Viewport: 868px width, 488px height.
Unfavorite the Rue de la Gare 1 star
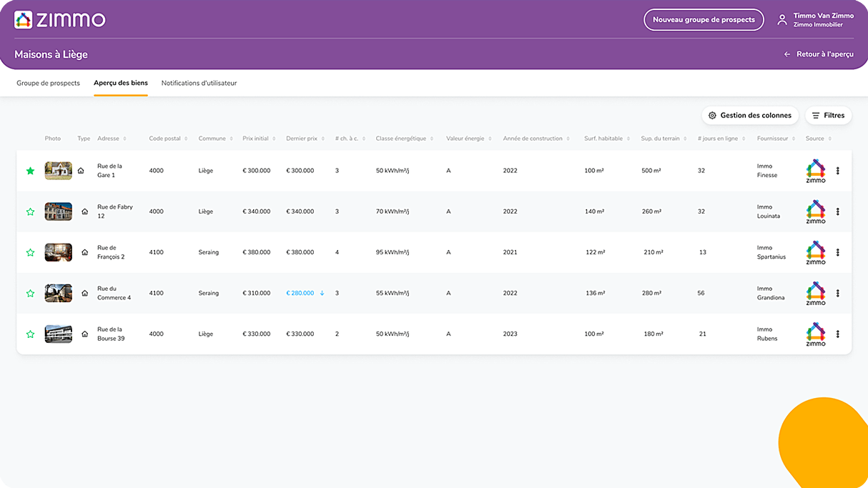tap(30, 171)
